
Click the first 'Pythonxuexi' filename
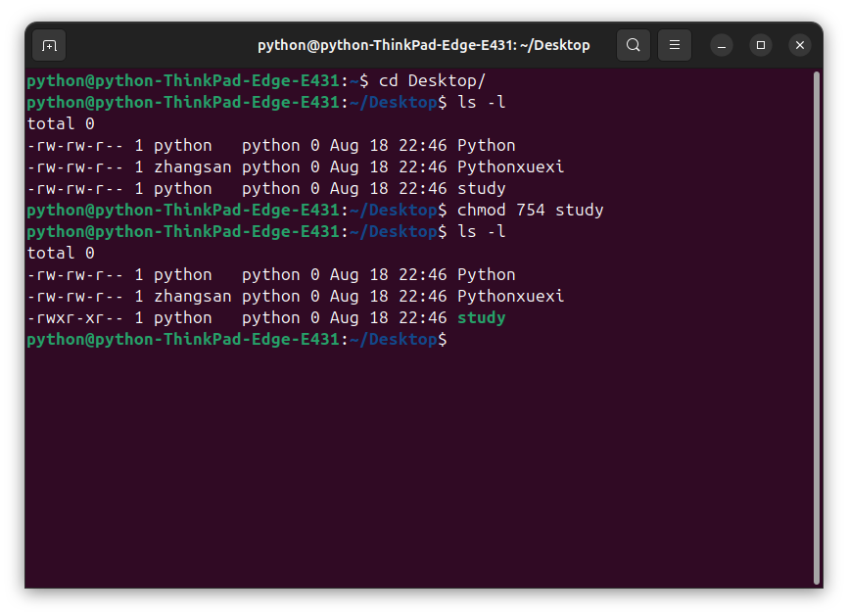pyautogui.click(x=510, y=167)
